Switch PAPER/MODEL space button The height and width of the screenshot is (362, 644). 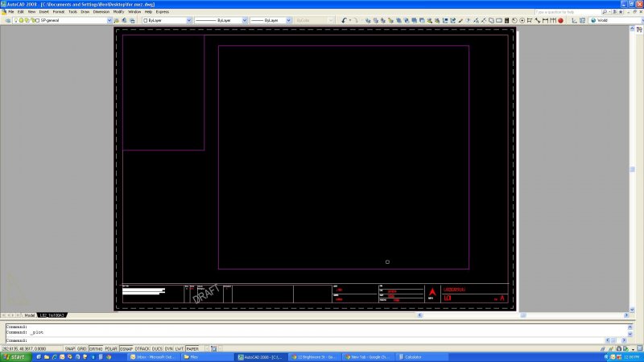tap(192, 348)
